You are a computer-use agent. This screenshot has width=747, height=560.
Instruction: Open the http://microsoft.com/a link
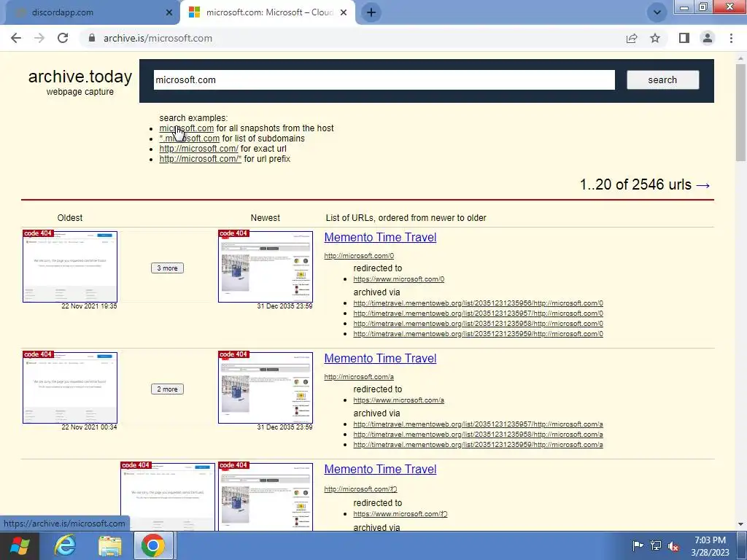click(359, 377)
